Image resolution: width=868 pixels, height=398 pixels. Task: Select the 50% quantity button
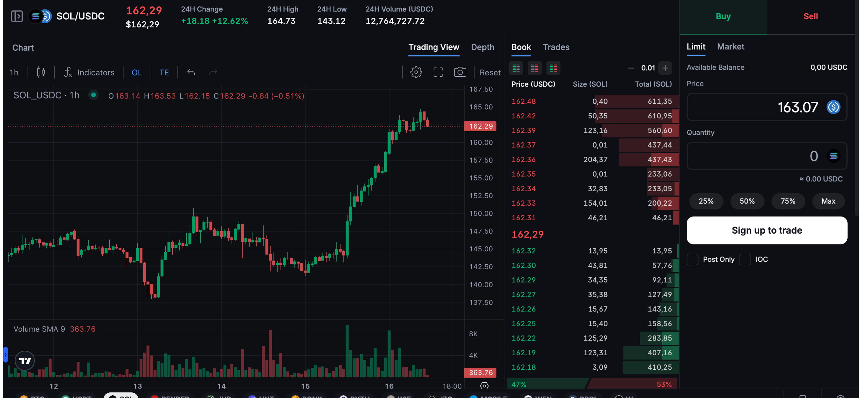[x=747, y=201]
